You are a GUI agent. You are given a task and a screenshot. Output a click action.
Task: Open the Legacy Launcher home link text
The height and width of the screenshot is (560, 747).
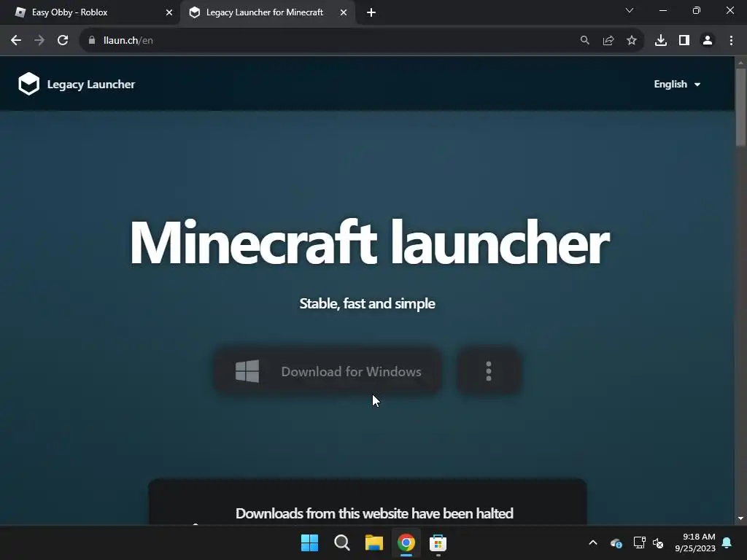tap(91, 85)
